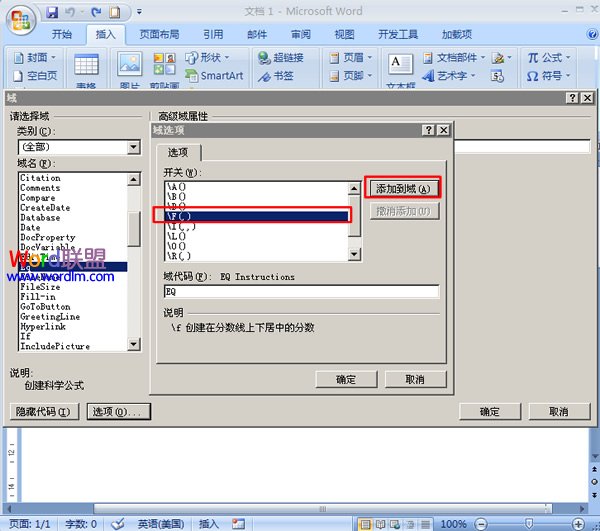
Task: Click the 域代码 EQ input field
Action: click(301, 292)
